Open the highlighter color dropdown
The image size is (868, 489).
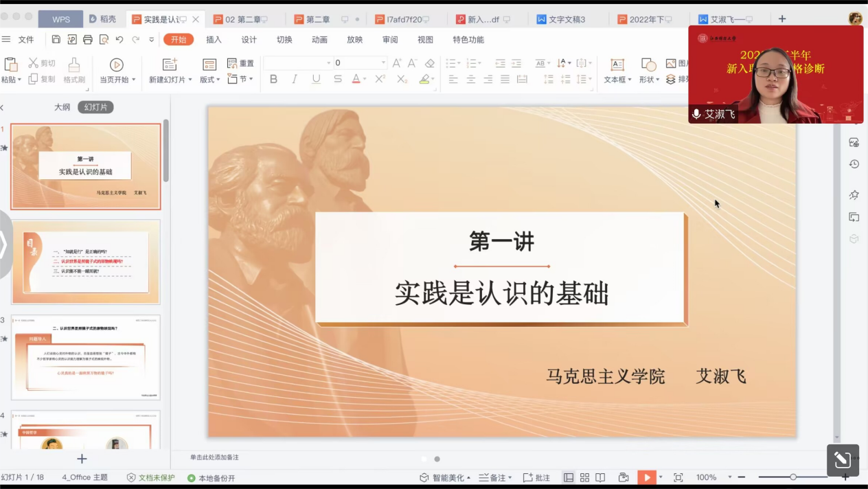[434, 80]
